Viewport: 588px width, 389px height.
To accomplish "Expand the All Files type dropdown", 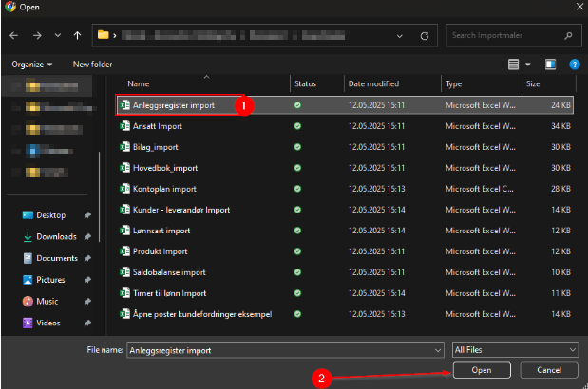I will (x=515, y=349).
